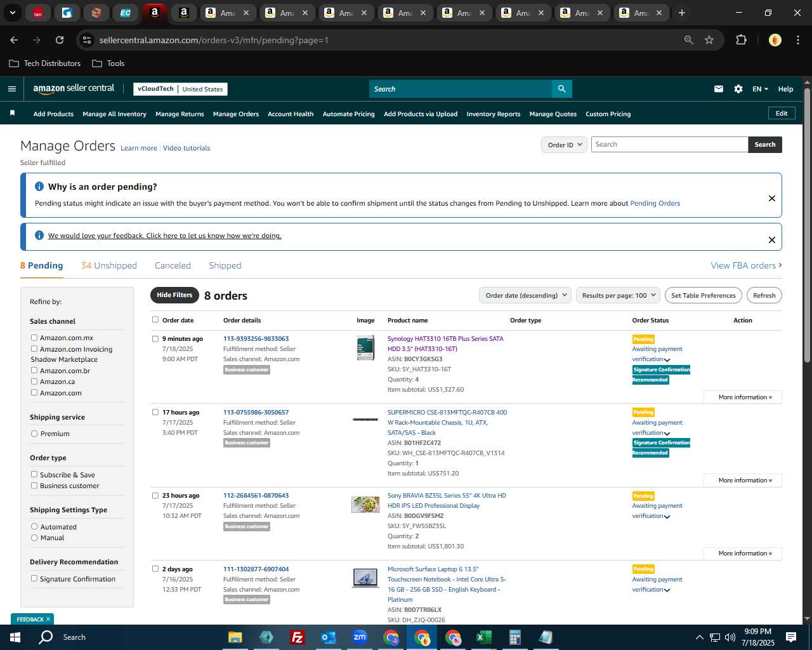Click the info icon in pending banner

(39, 187)
